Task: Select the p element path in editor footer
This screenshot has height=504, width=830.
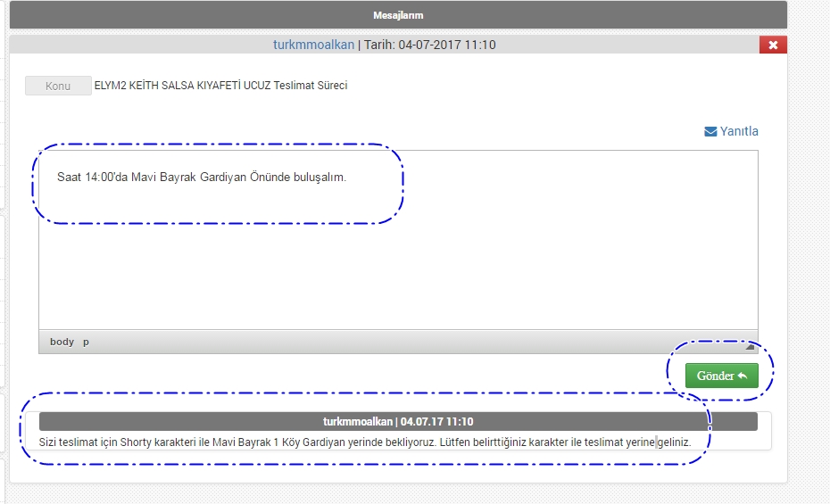Action: pyautogui.click(x=86, y=343)
